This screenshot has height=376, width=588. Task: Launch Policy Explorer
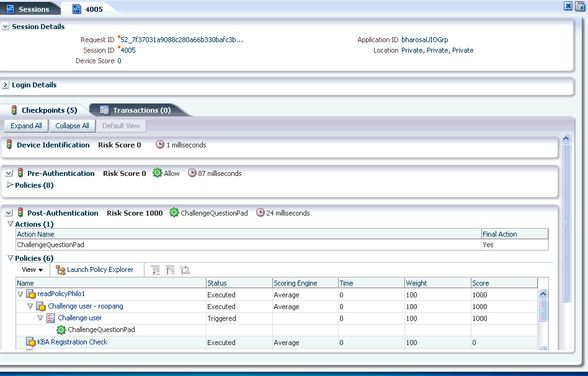tap(94, 269)
